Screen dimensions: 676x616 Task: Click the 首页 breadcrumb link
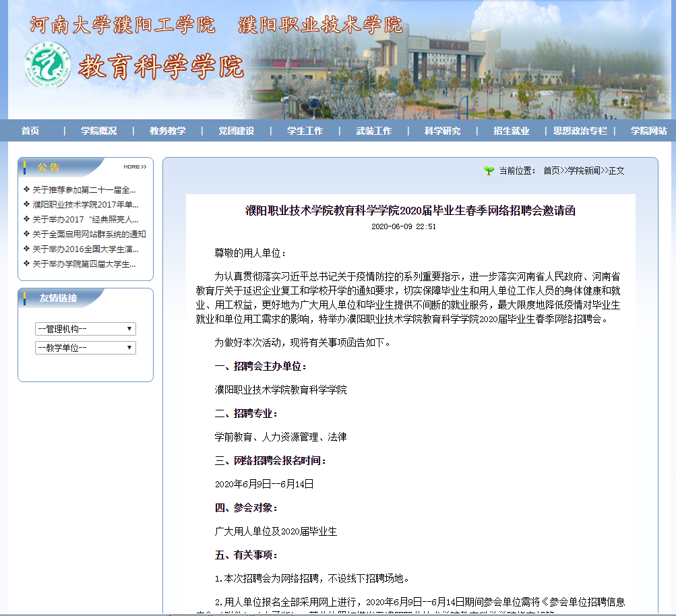[551, 171]
